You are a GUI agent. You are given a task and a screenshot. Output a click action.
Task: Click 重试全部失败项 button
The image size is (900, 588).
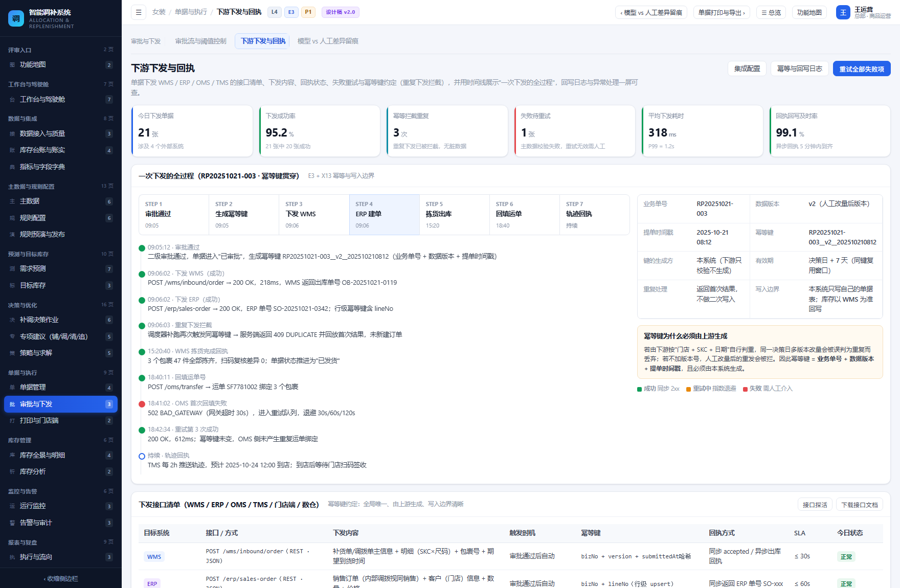pyautogui.click(x=862, y=69)
